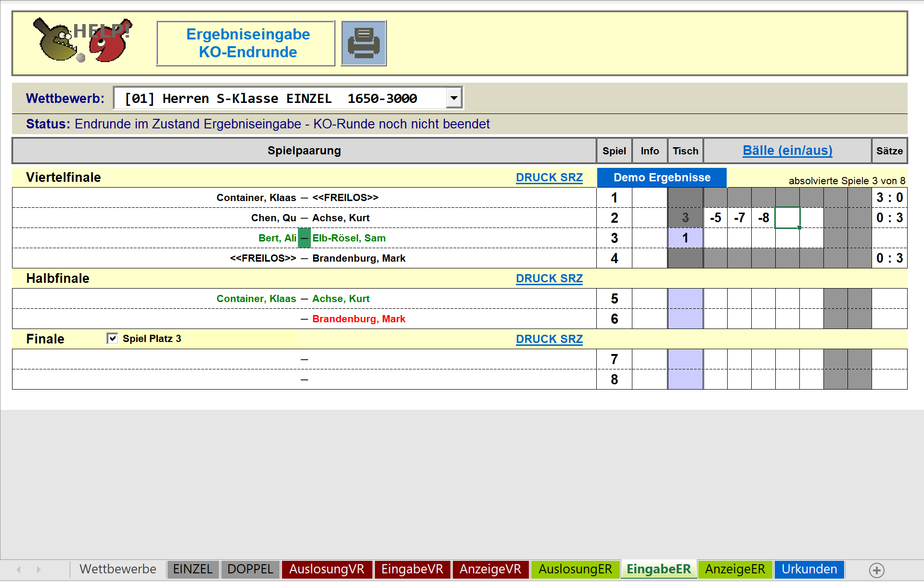The width and height of the screenshot is (924, 582).
Task: Open the Wettbewerb dropdown arrow
Action: 454,98
